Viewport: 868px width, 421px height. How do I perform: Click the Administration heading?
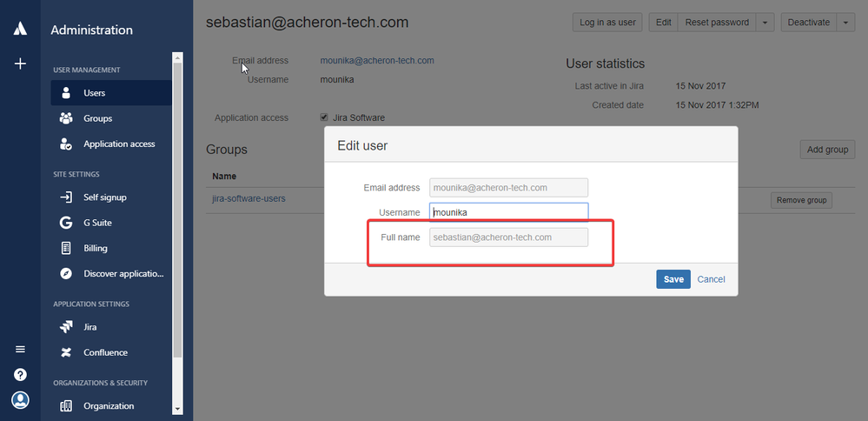coord(92,30)
